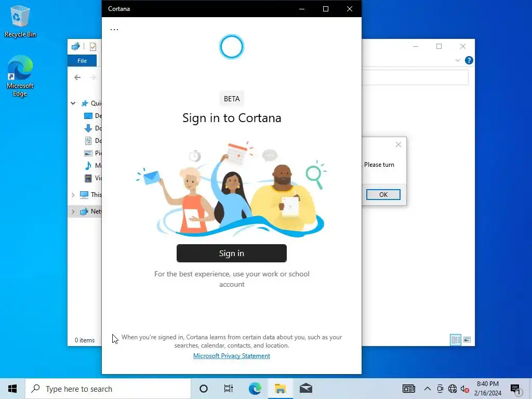Open the Recycle Bin desktop icon
Screen dimensions: 532x399
click(x=20, y=21)
